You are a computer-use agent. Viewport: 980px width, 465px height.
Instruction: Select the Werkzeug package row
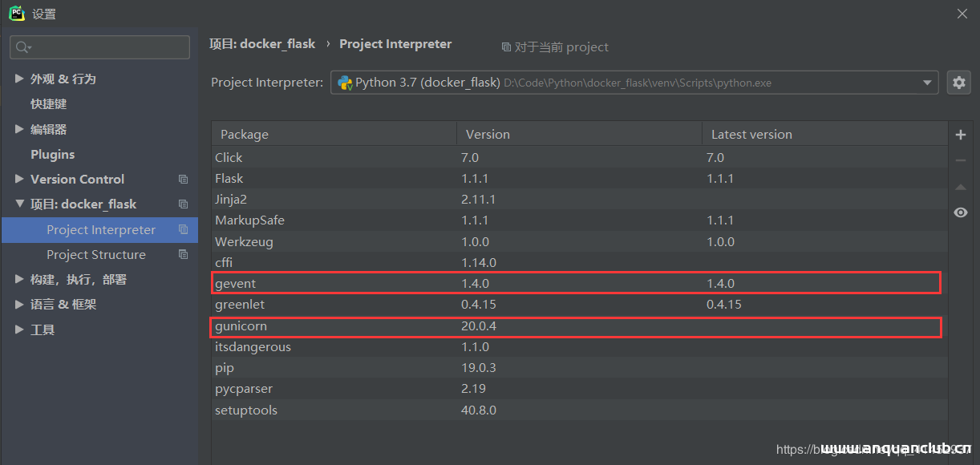tap(579, 241)
